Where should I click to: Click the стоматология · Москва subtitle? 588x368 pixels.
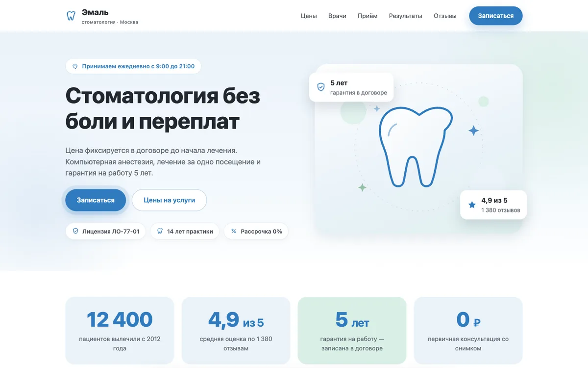pos(110,22)
